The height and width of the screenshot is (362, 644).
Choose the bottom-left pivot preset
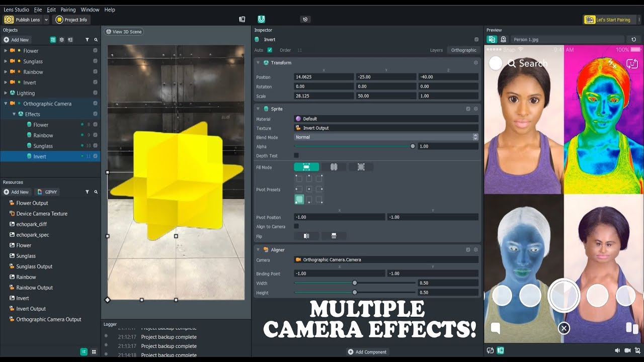[299, 200]
